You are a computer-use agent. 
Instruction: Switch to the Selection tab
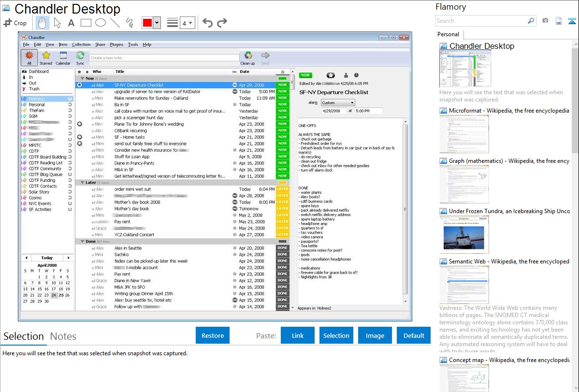point(24,336)
